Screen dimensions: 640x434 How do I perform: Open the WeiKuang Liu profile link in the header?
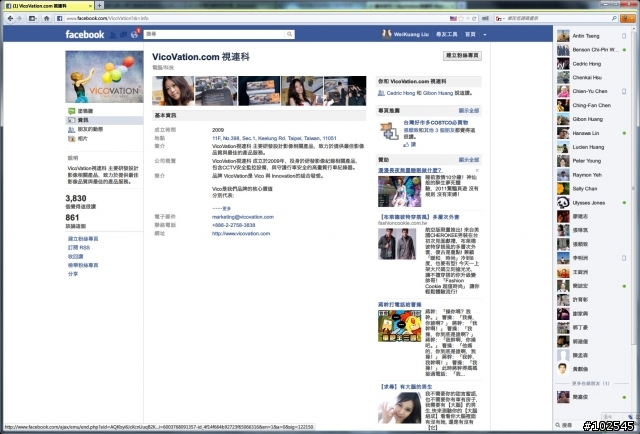[x=411, y=35]
